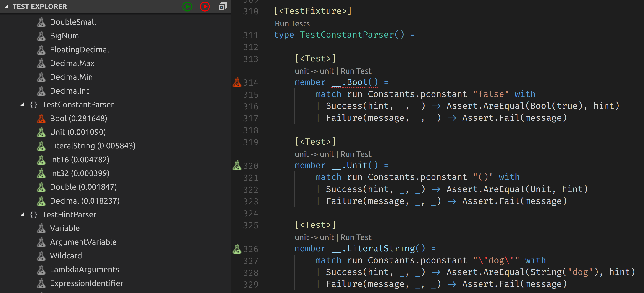Click the Int32 (0.000399) test entry
The image size is (644, 293).
tap(80, 173)
